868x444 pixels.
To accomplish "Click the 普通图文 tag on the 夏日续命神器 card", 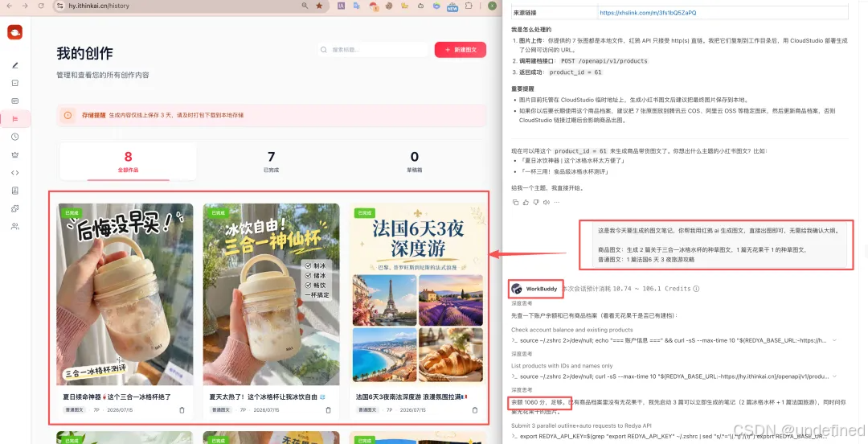I will tap(74, 410).
